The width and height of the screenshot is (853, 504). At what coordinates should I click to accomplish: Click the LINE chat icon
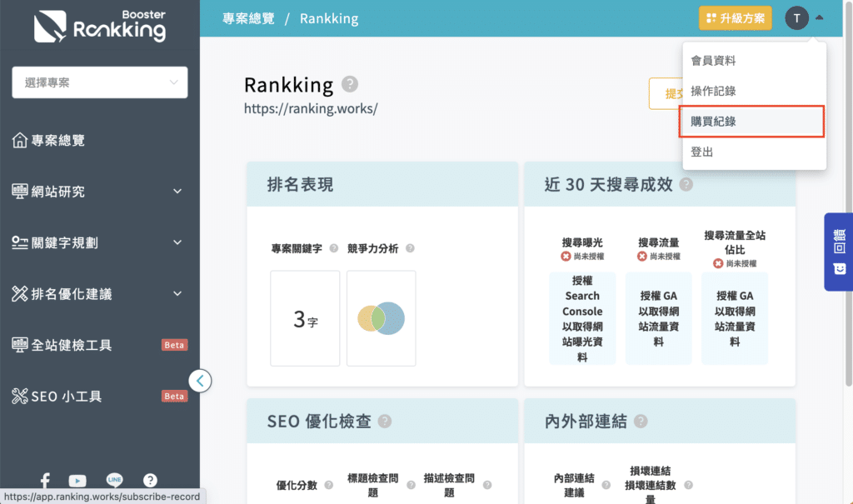pyautogui.click(x=114, y=481)
